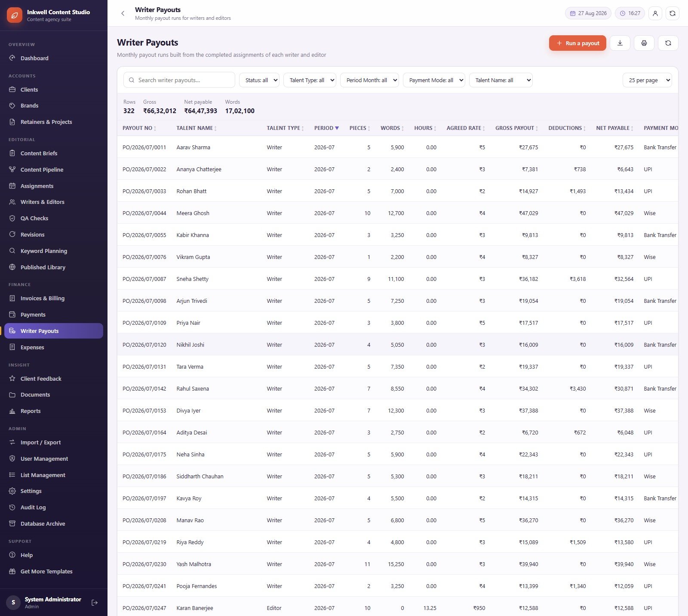The image size is (688, 616).
Task: Open the Status filter dropdown
Action: [259, 80]
